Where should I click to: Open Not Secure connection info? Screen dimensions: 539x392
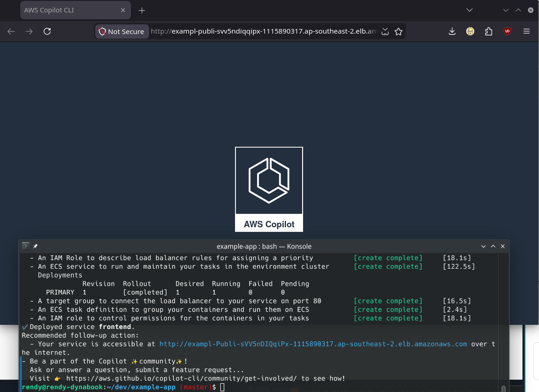click(x=122, y=32)
